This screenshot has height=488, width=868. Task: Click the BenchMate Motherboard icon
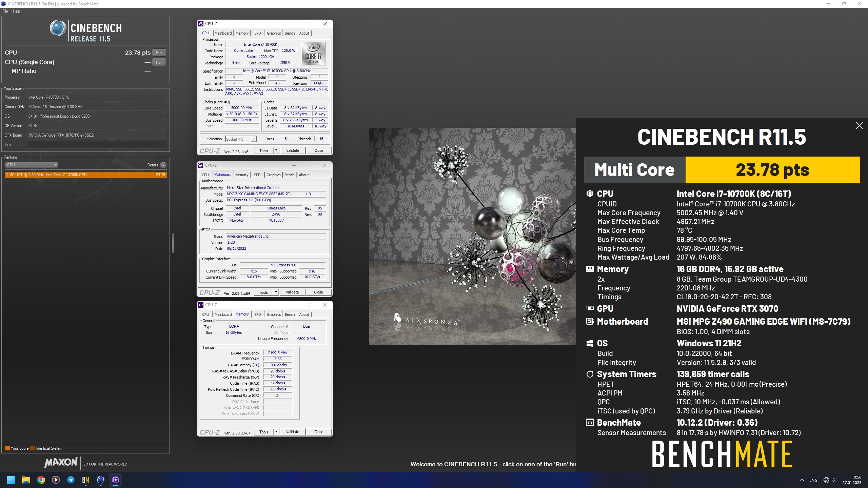[x=590, y=321]
